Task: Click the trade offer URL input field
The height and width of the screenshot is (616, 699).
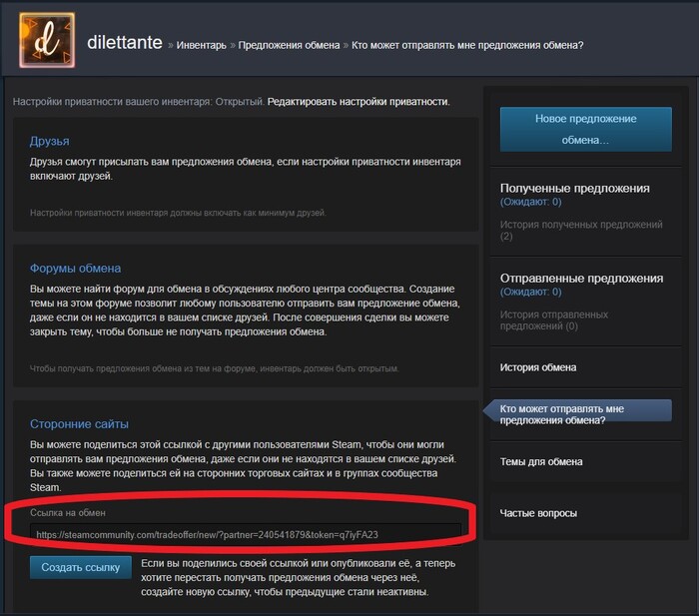Action: point(246,534)
